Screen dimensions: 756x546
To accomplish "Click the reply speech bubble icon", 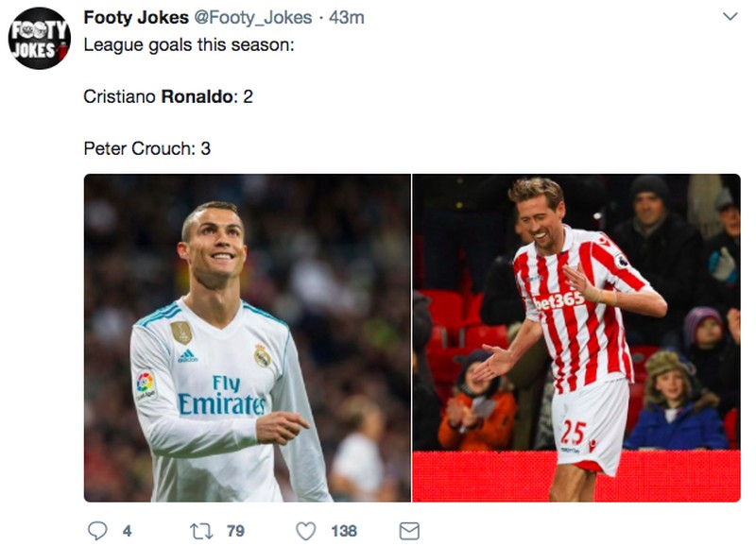I will 96,531.
